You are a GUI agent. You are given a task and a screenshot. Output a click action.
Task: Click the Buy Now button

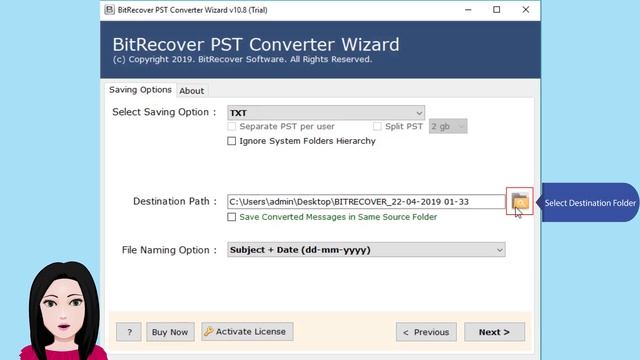point(170,332)
